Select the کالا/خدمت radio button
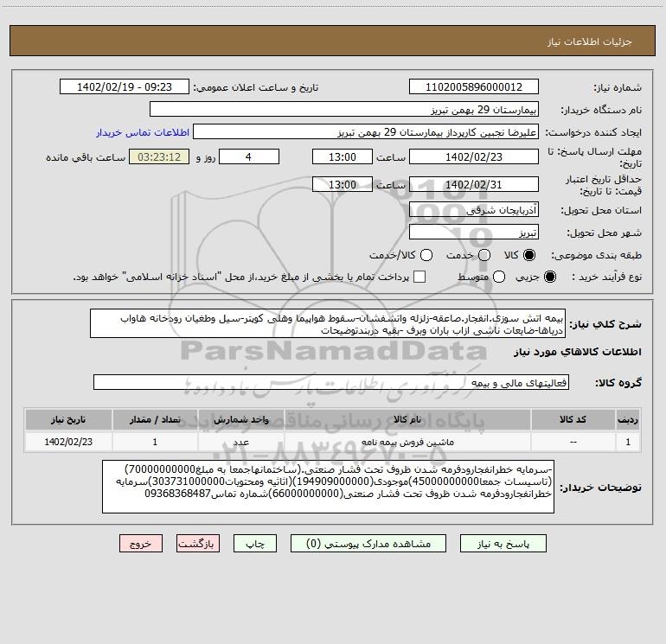 [x=426, y=255]
